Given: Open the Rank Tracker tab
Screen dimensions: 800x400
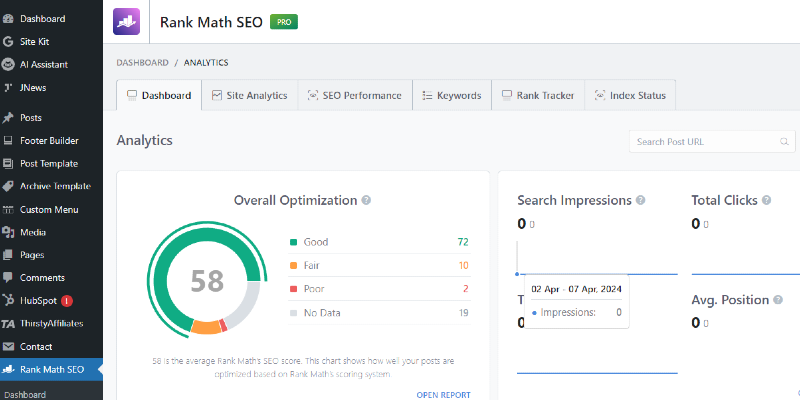Looking at the screenshot, I should (x=538, y=95).
